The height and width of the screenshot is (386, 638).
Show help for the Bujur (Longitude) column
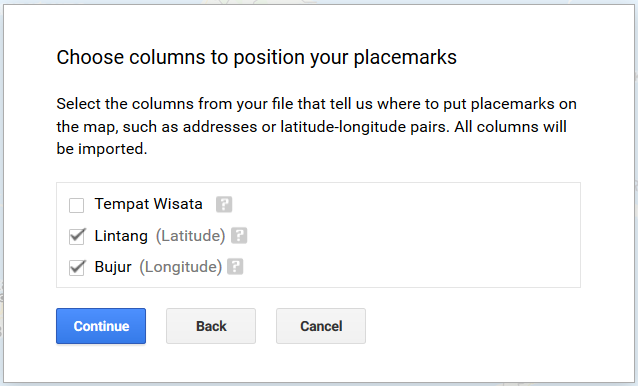coord(235,267)
